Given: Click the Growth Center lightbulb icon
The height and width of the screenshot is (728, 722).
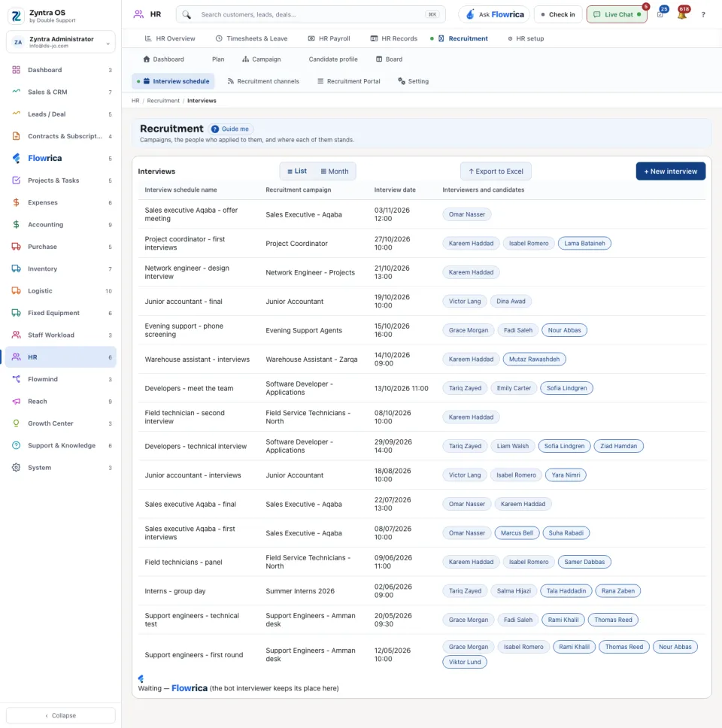Looking at the screenshot, I should coord(17,423).
